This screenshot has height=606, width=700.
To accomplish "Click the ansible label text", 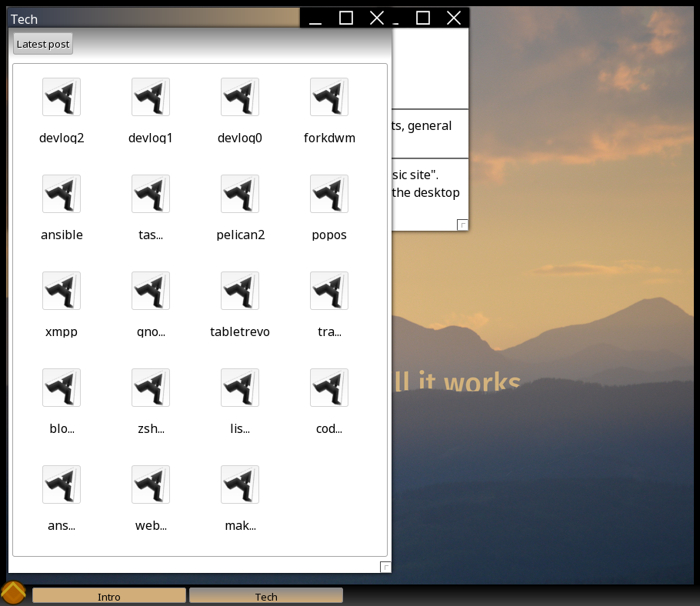I will click(62, 235).
